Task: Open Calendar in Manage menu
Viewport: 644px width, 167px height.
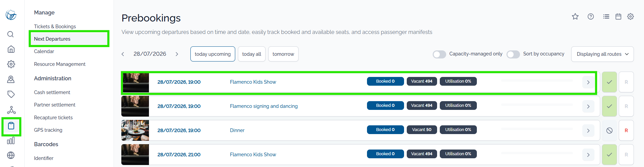Action: point(44,51)
